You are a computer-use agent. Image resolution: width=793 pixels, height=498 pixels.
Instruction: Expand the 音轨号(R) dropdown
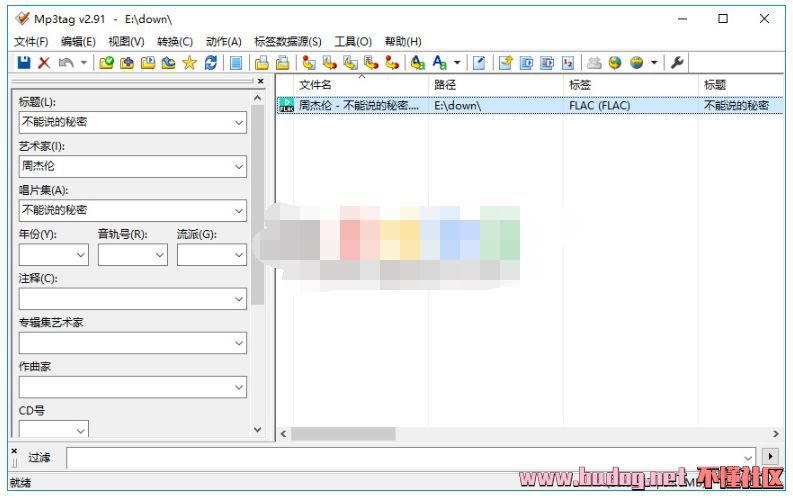click(x=160, y=255)
